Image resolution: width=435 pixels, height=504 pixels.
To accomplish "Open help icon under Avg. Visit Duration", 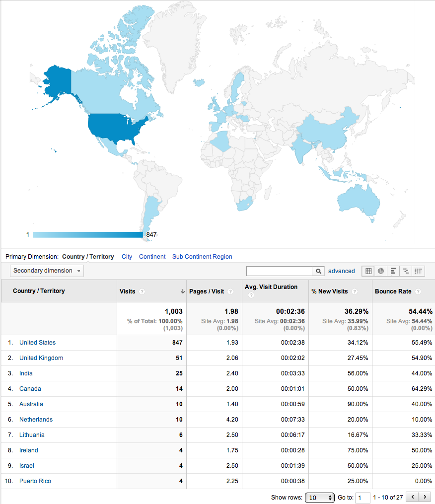I will [251, 295].
